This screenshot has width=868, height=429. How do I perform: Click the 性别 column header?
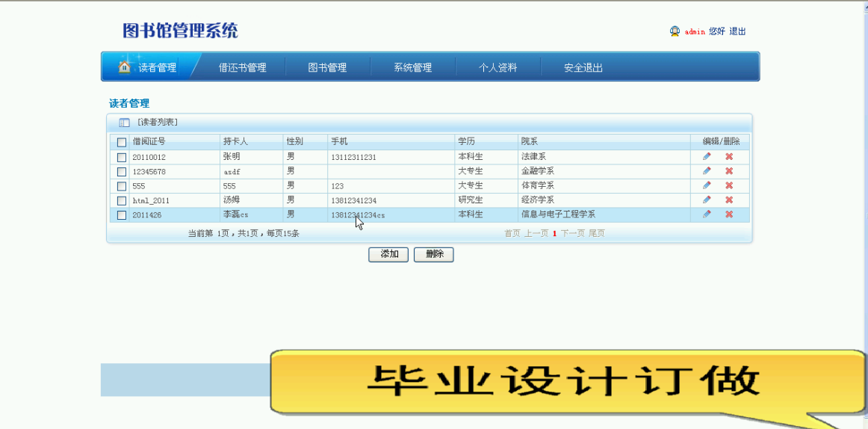pos(294,141)
